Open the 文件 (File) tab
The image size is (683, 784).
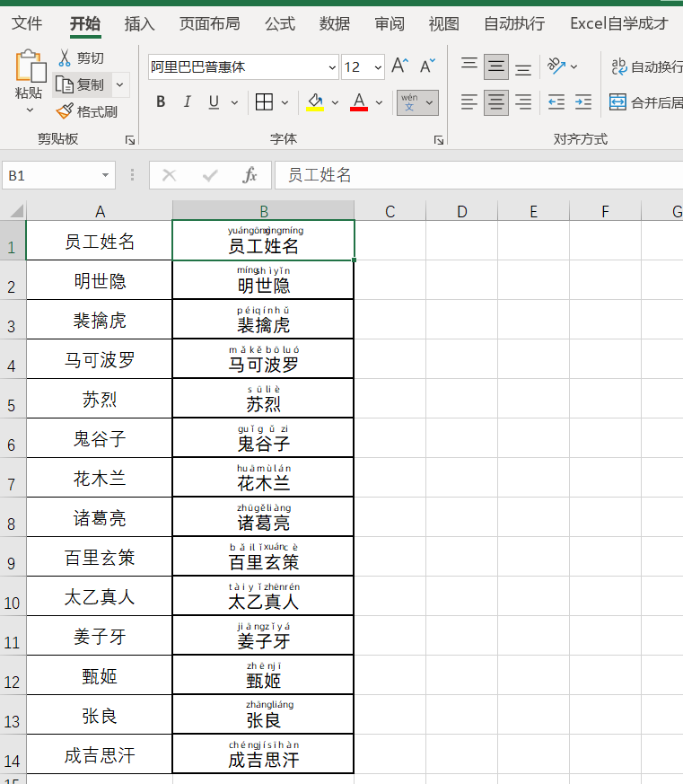27,23
